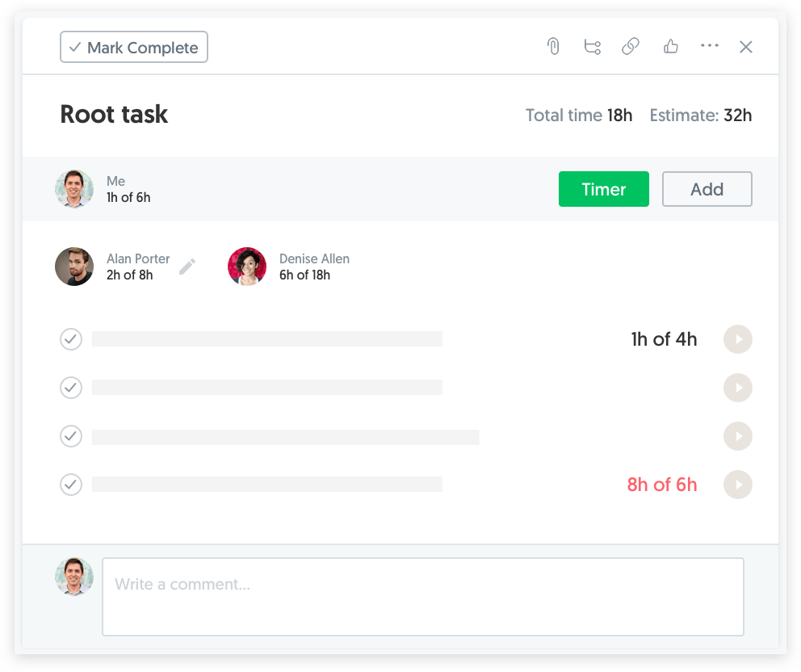Start timer on the 8h of 6h subtask
Viewport: 801px width, 672px height.
tap(738, 485)
